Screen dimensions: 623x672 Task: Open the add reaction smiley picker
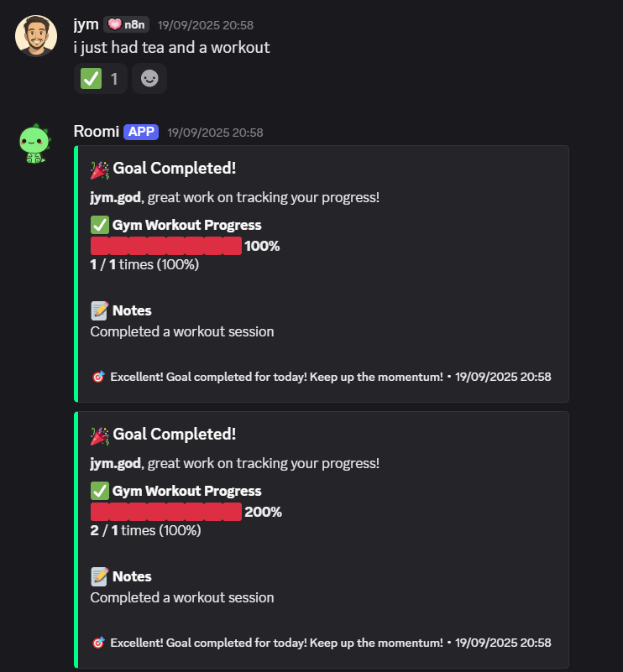tap(149, 79)
